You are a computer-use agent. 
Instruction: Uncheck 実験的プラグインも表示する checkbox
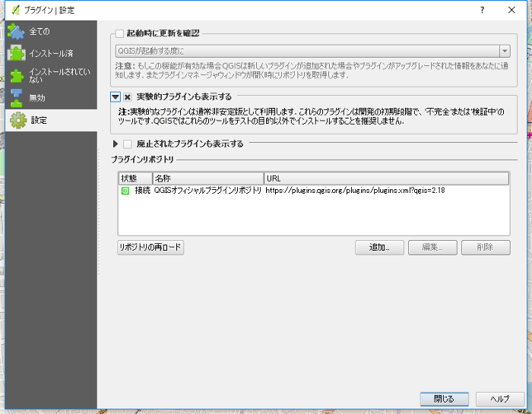click(x=127, y=97)
